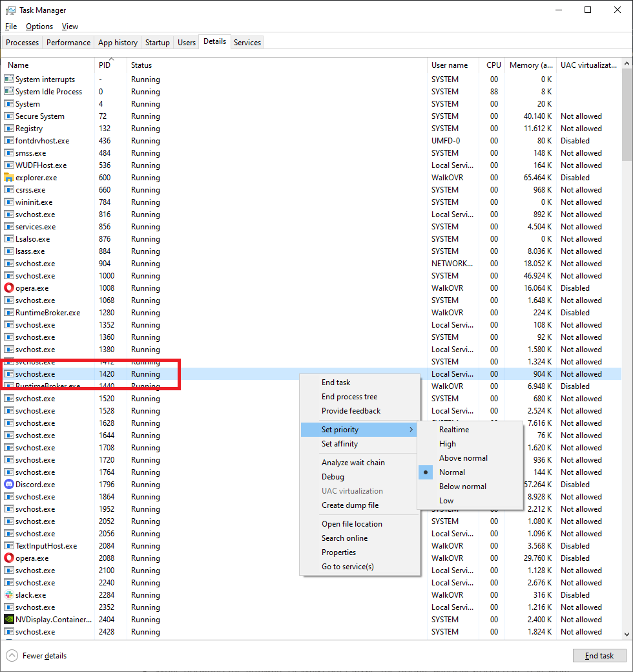Click the NVDisplay.Container process icon
This screenshot has width=633, height=672.
click(9, 620)
